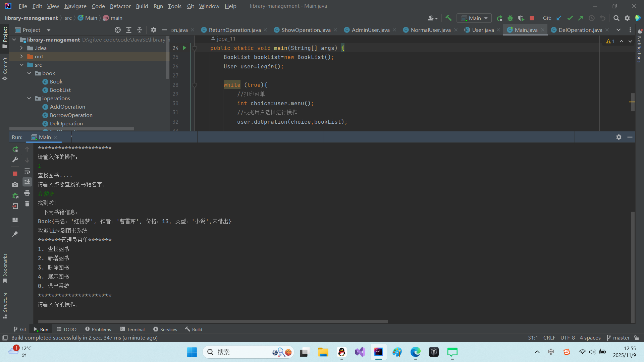Screen dimensions: 644x362
Task: Switch to the AdminUser.java tab
Action: [370, 30]
